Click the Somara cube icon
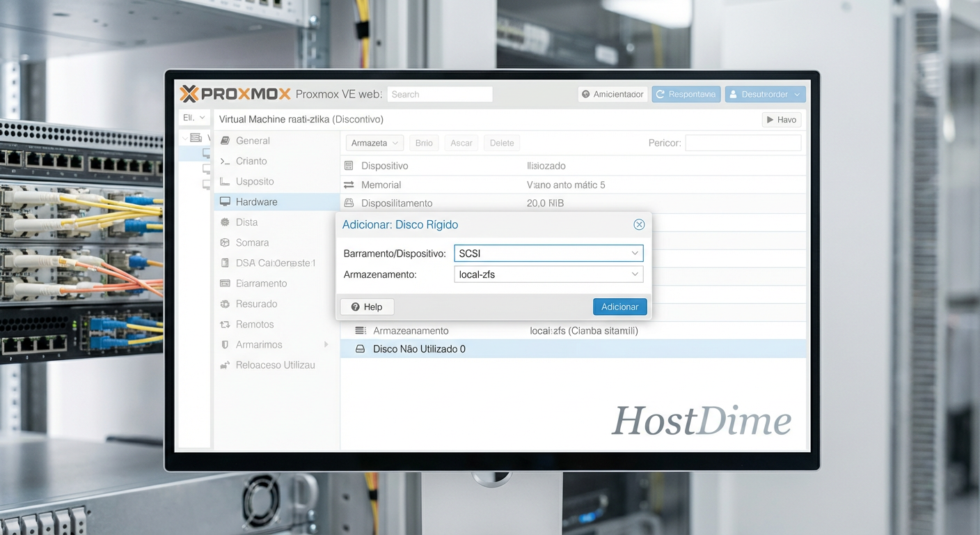This screenshot has width=980, height=535. tap(225, 242)
